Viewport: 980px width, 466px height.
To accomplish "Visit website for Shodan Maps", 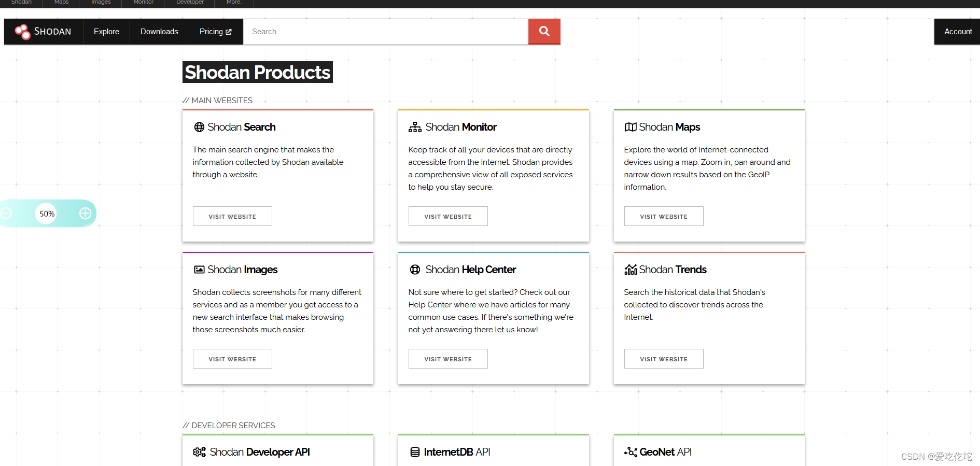I will click(x=664, y=216).
